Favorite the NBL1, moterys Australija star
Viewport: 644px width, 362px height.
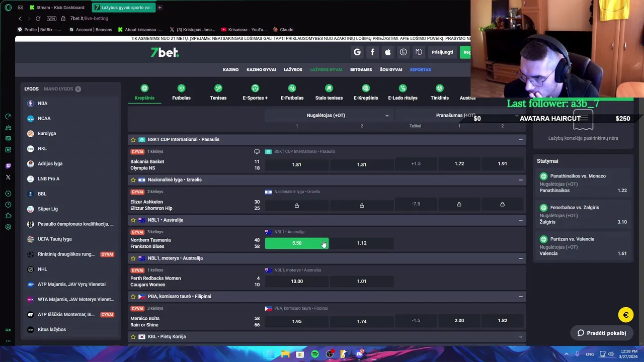(x=133, y=258)
